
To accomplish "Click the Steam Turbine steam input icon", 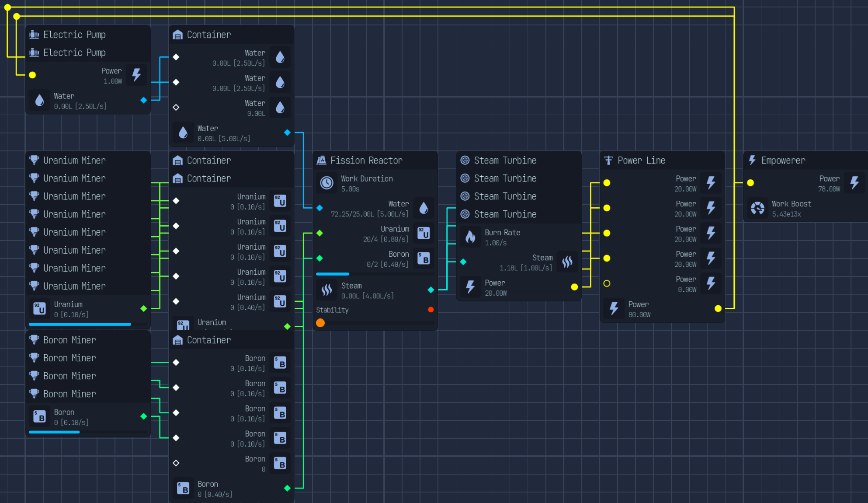I will point(567,262).
